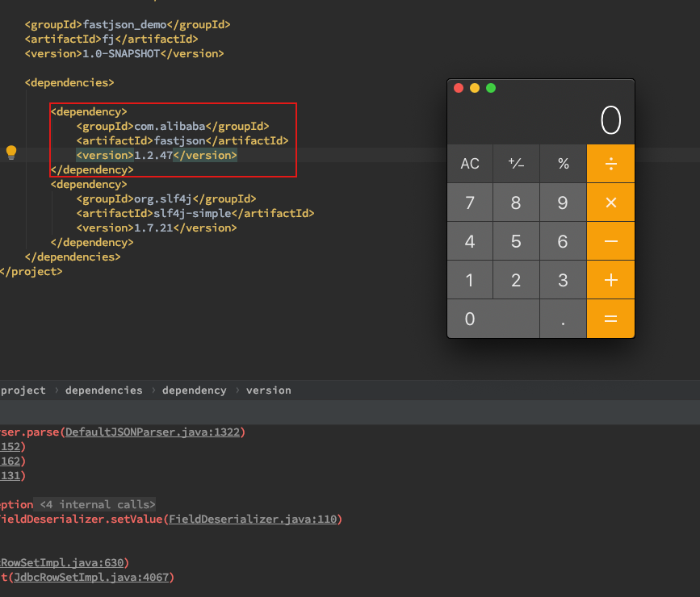The image size is (700, 597).
Task: Click the slf4j version 1.7.21 text
Action: click(153, 228)
